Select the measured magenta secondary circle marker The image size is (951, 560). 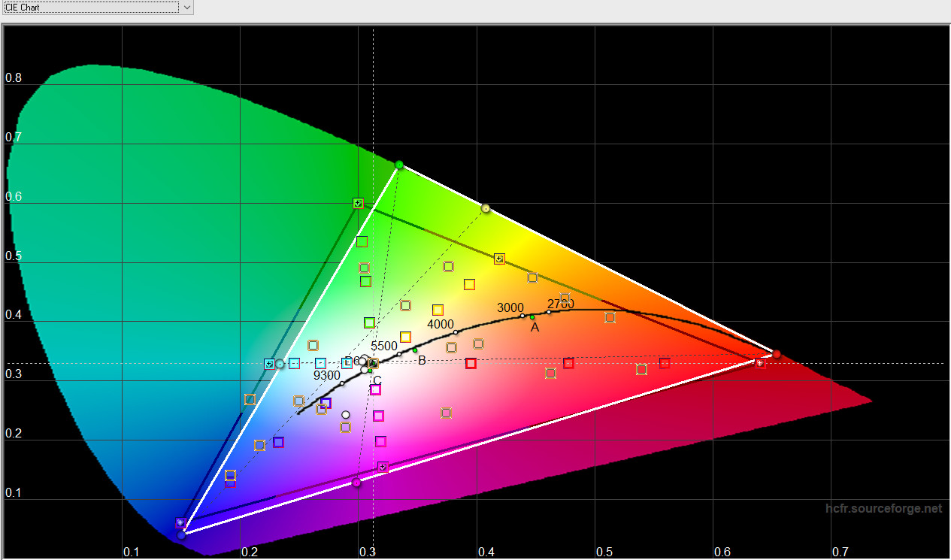[x=356, y=483]
